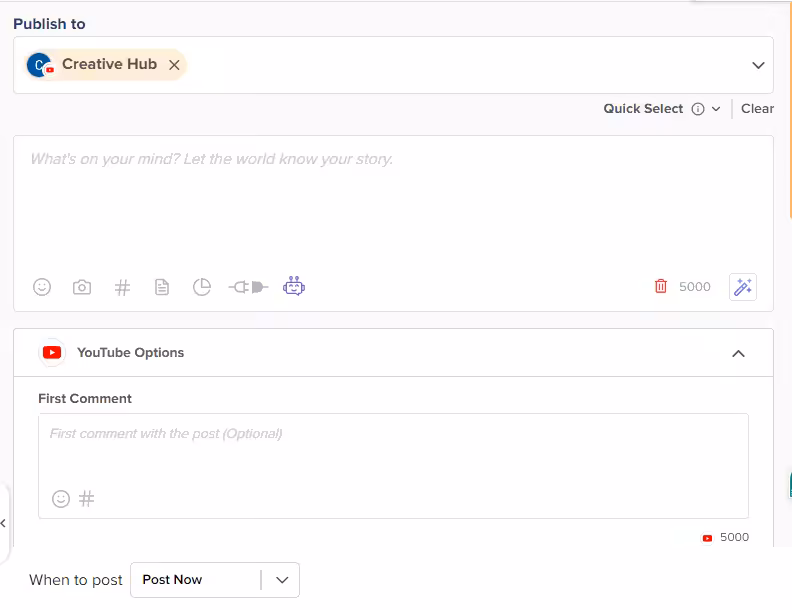Click the left panel collapse arrow
The height and width of the screenshot is (610, 792).
pyautogui.click(x=4, y=523)
